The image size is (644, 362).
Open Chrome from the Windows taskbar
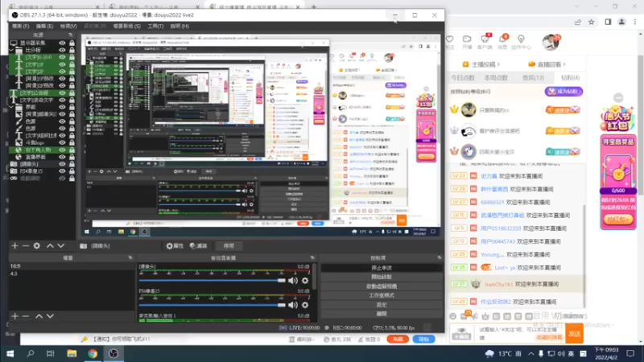coord(93,353)
